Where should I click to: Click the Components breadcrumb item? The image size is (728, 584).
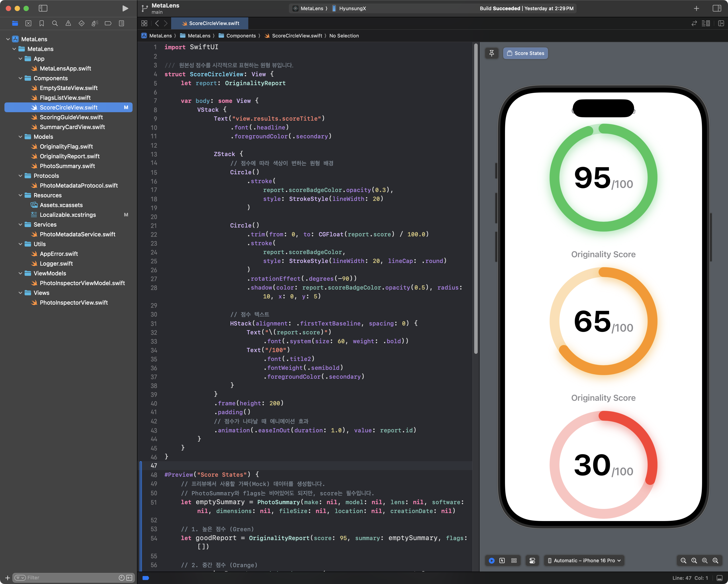tap(241, 35)
